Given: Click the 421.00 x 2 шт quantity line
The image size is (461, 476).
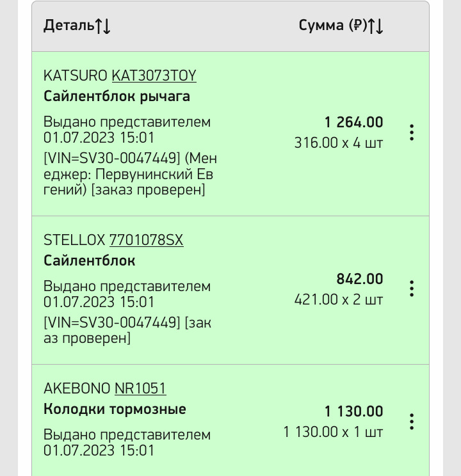Looking at the screenshot, I should pos(339,299).
